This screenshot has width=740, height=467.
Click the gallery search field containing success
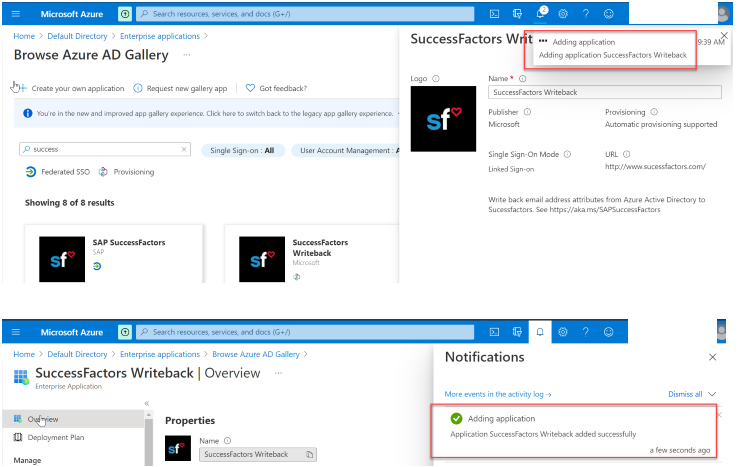click(105, 149)
